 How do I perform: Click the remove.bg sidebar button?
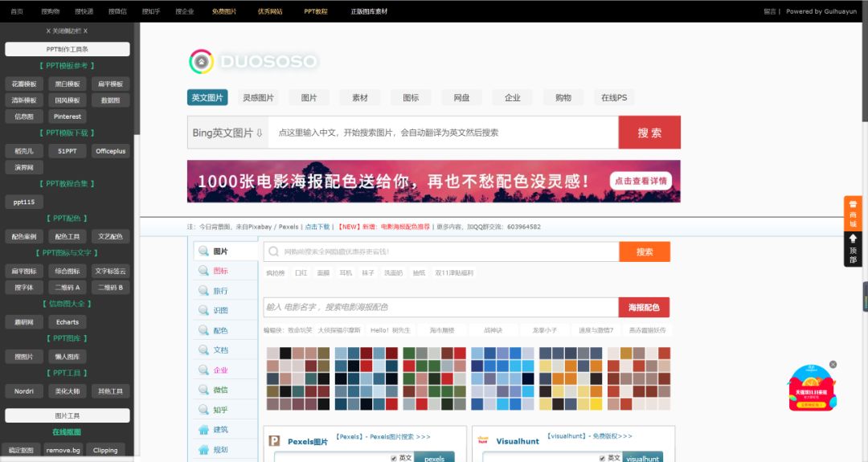[63, 451]
